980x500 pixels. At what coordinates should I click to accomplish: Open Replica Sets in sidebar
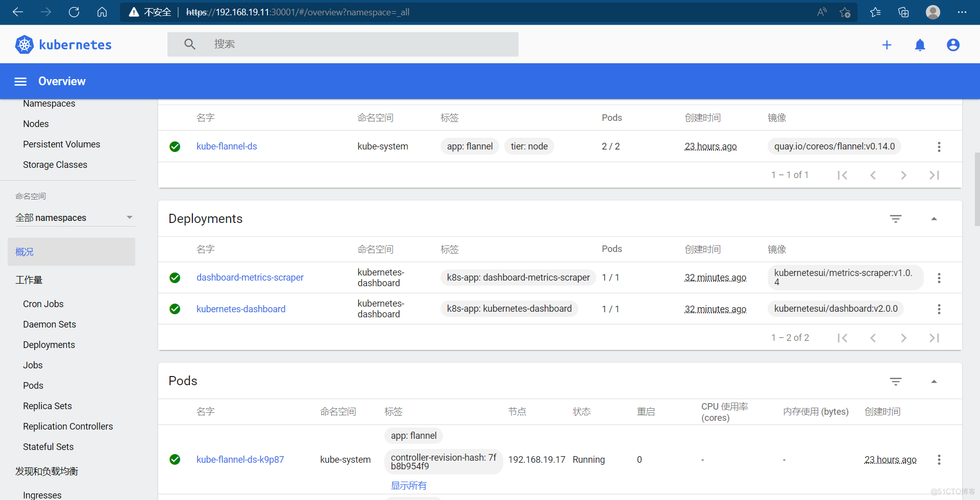(x=47, y=406)
